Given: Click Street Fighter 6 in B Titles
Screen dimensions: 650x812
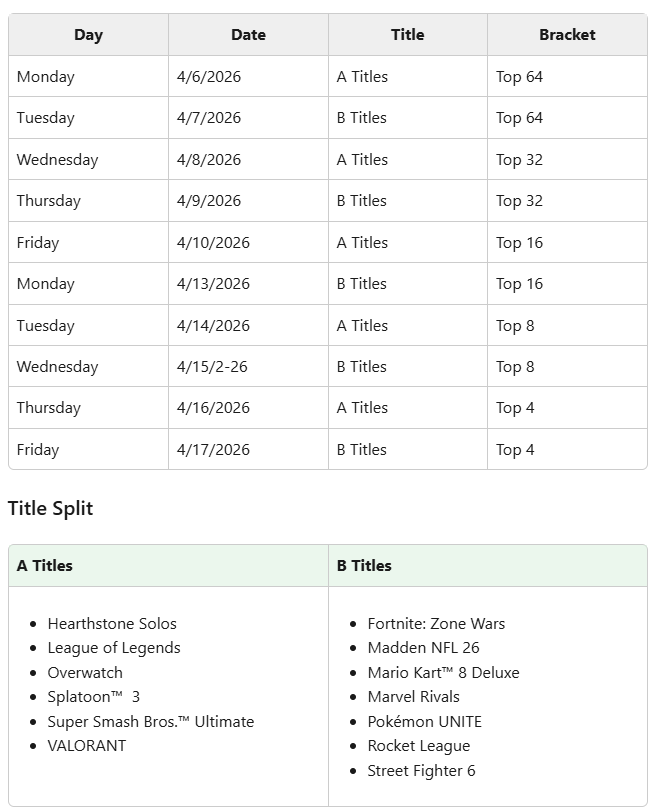Looking at the screenshot, I should click(421, 771).
